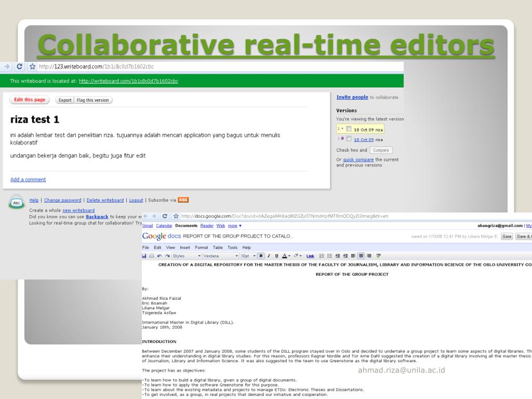
Task: Open the View menu in Google Docs
Action: coord(170,247)
